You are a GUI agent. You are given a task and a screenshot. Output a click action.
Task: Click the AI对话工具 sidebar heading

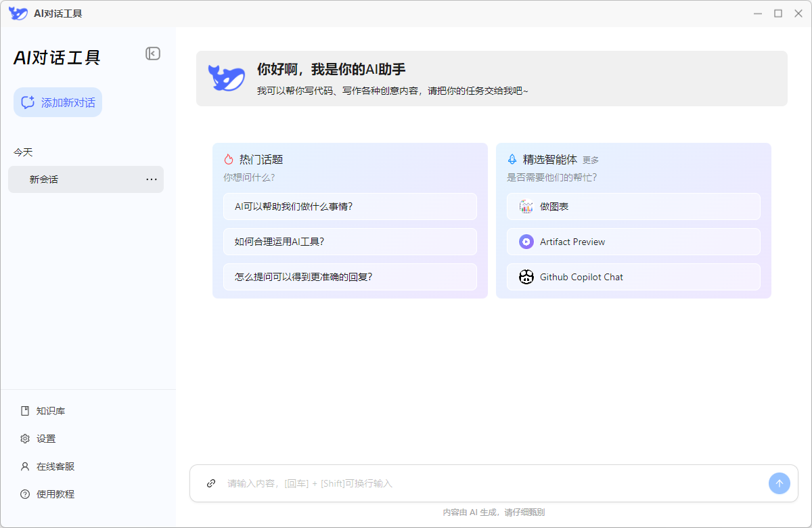57,58
